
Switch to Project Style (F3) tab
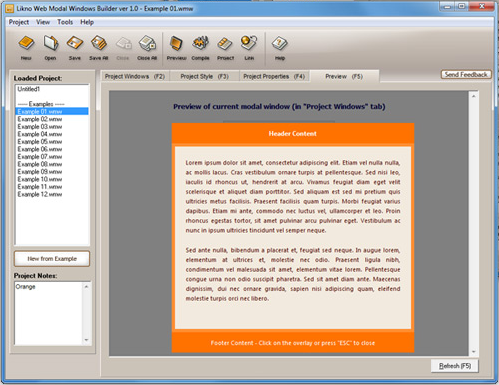click(204, 76)
